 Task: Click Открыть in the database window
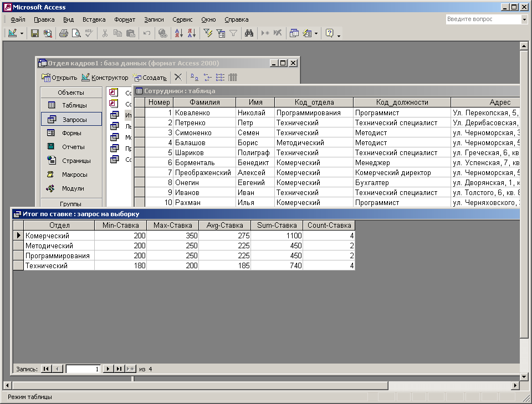click(59, 78)
